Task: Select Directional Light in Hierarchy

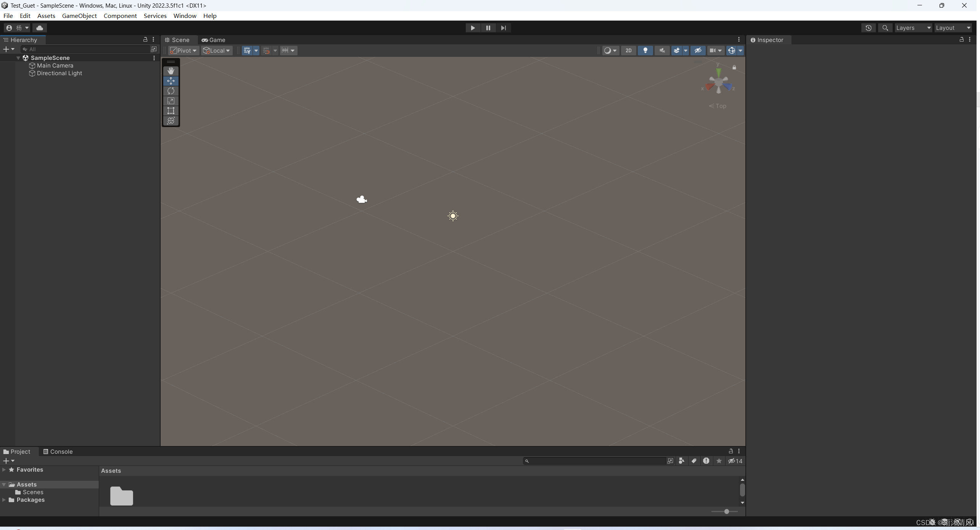Action: (59, 73)
